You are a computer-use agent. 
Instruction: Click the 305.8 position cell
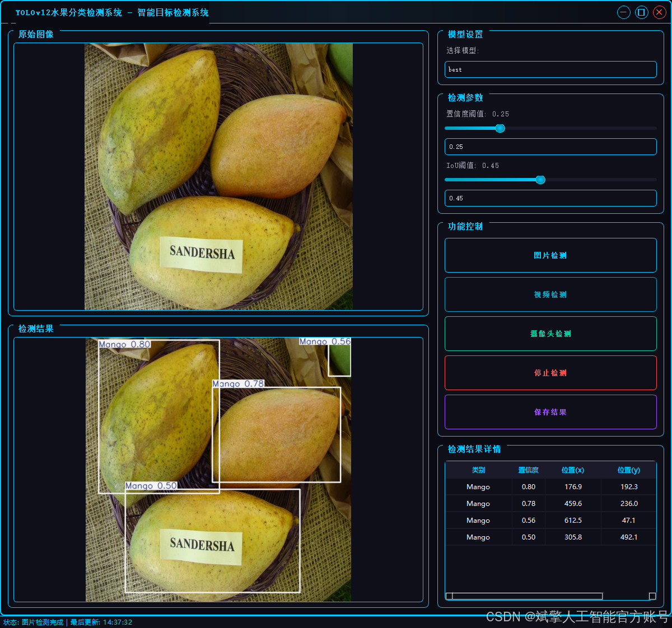click(x=573, y=537)
